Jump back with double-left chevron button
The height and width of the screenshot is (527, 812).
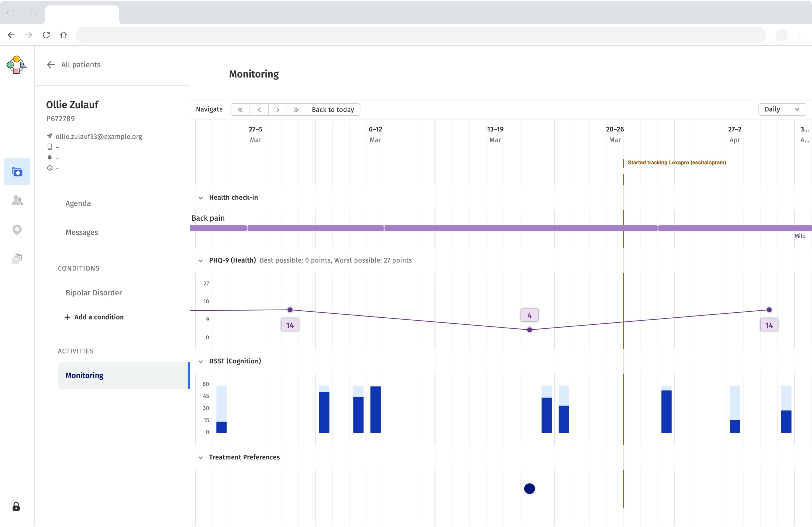coord(240,109)
